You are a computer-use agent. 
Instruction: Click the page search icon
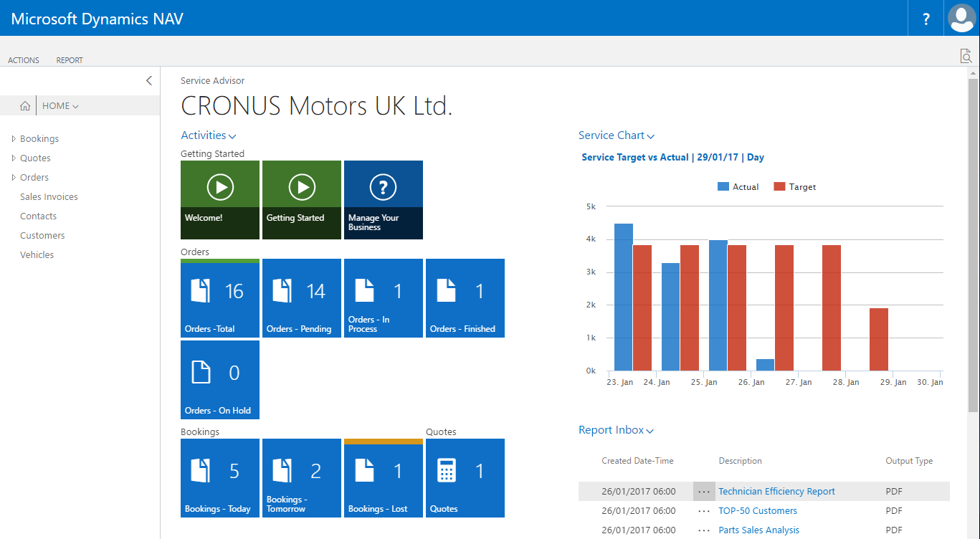click(966, 57)
